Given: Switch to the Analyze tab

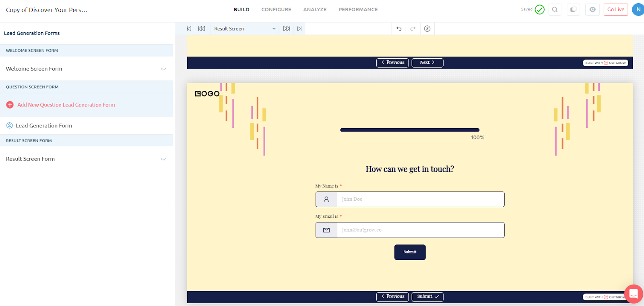Looking at the screenshot, I should pyautogui.click(x=315, y=10).
